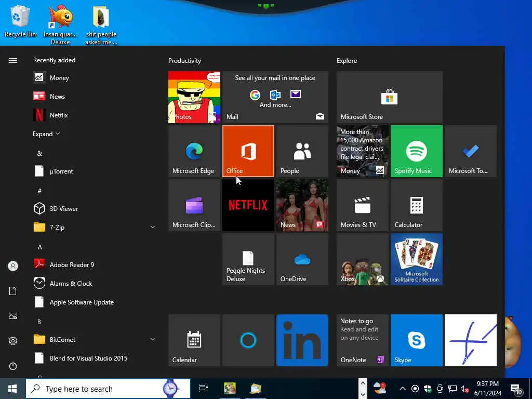The image size is (532, 399).
Task: Open Microsoft Store tile
Action: [x=390, y=97]
